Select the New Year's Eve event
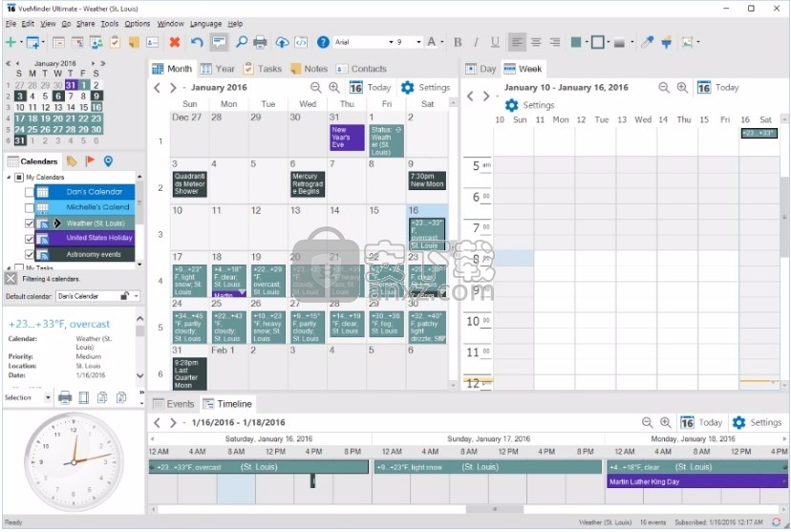Viewport: 791px width, 532px height. [x=347, y=138]
